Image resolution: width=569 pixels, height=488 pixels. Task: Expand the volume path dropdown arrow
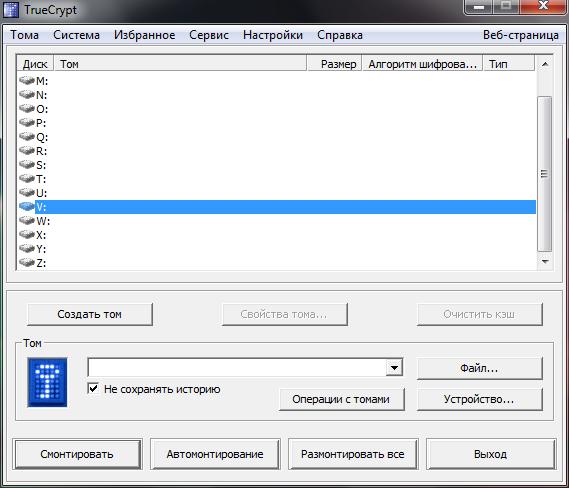click(394, 368)
